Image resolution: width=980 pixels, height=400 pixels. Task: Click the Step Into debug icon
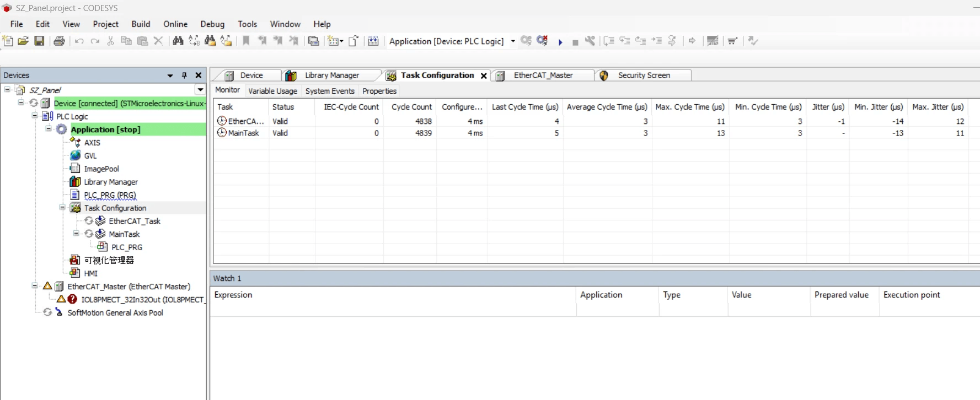tap(624, 41)
